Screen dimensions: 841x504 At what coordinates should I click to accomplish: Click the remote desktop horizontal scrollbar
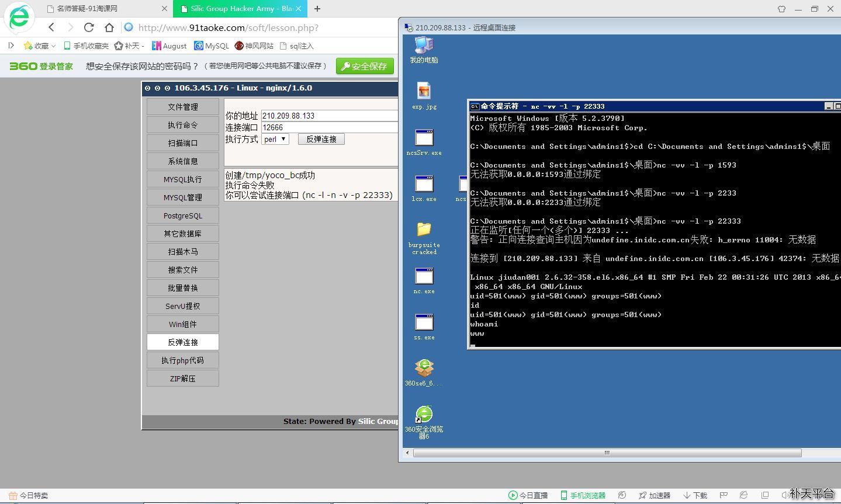click(x=607, y=453)
